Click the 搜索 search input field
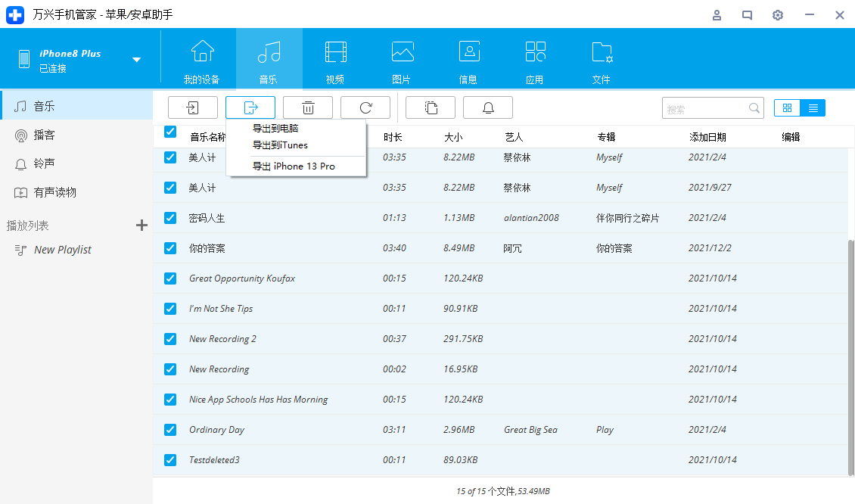 [x=706, y=109]
